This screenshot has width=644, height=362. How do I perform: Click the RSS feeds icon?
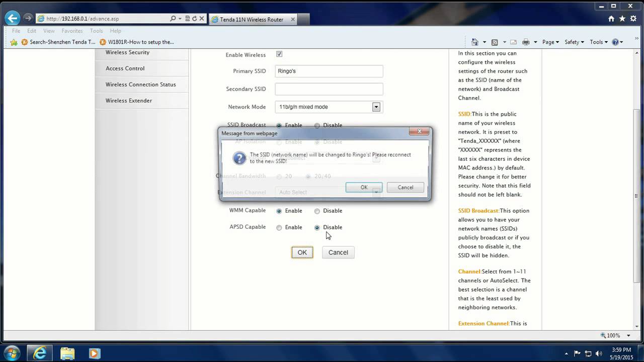tap(495, 42)
